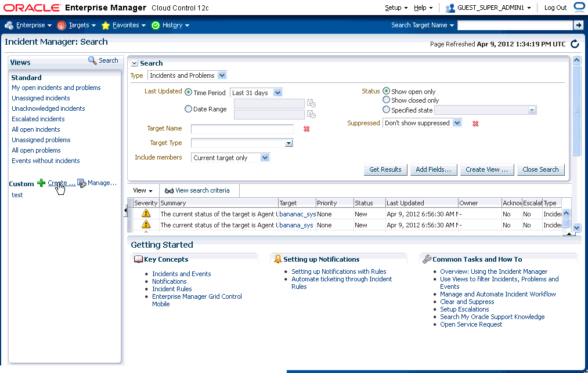The image size is (588, 373).
Task: Click the green plus Create icon
Action: click(x=41, y=183)
